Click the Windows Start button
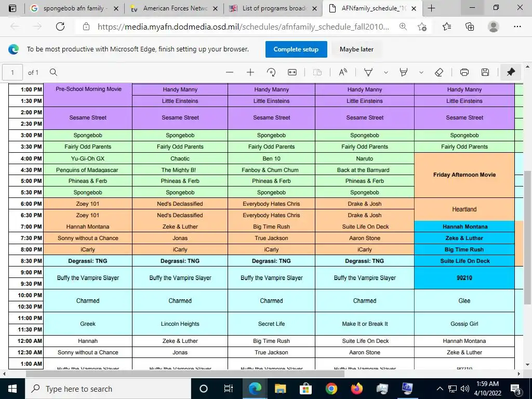 (x=12, y=389)
